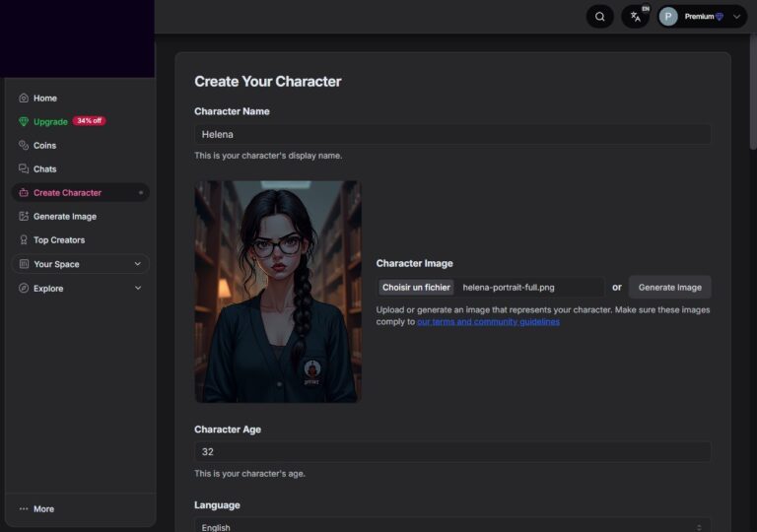Open terms and community guidelines link
Viewport: 757px width, 532px height.
tap(488, 322)
